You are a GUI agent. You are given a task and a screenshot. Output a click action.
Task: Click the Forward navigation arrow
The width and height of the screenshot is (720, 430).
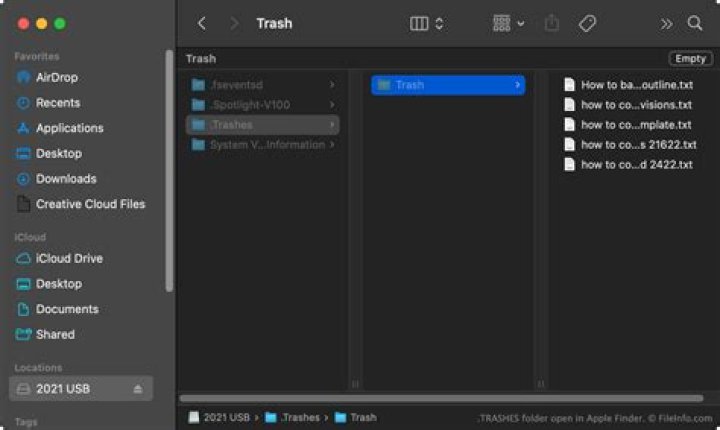234,23
